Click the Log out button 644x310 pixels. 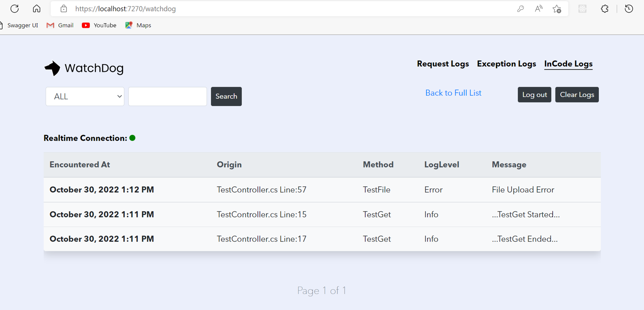534,95
